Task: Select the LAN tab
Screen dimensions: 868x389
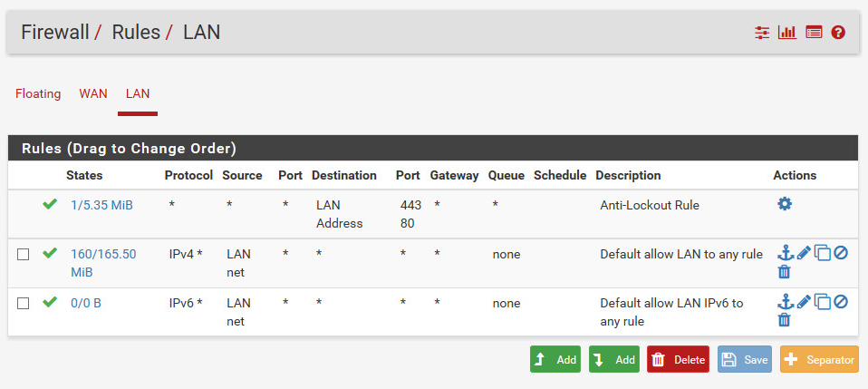Action: 138,93
